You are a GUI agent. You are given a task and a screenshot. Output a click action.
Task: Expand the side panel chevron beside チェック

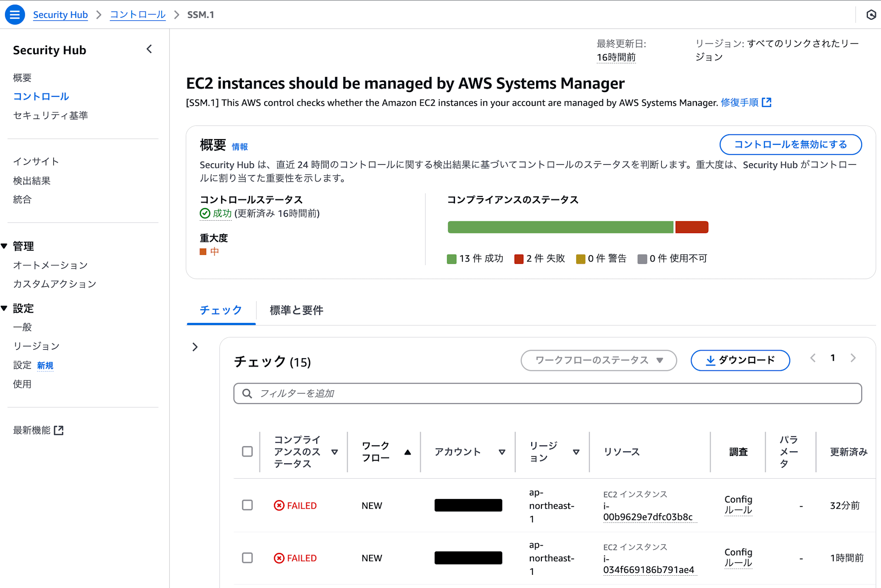pyautogui.click(x=195, y=347)
